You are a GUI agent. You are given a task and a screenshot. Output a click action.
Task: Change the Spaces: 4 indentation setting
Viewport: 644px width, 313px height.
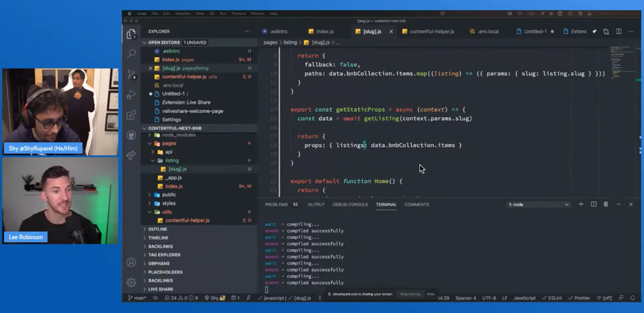click(x=465, y=298)
